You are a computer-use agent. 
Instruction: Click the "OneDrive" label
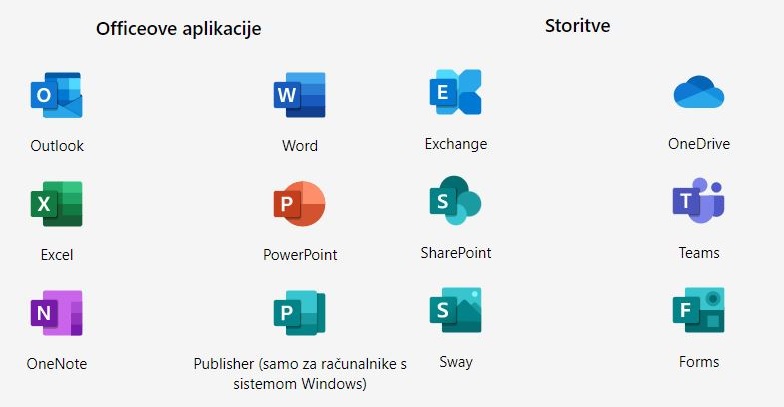tap(699, 144)
